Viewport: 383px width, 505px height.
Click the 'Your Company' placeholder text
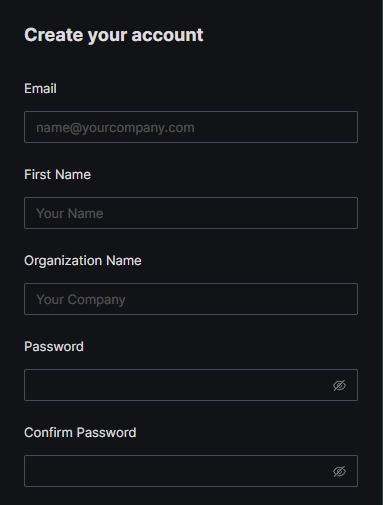click(x=81, y=300)
